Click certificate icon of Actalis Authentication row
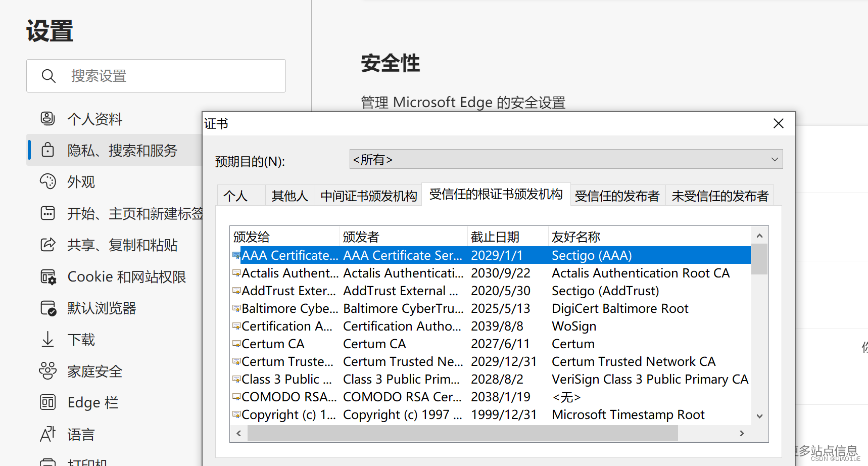 coord(236,273)
